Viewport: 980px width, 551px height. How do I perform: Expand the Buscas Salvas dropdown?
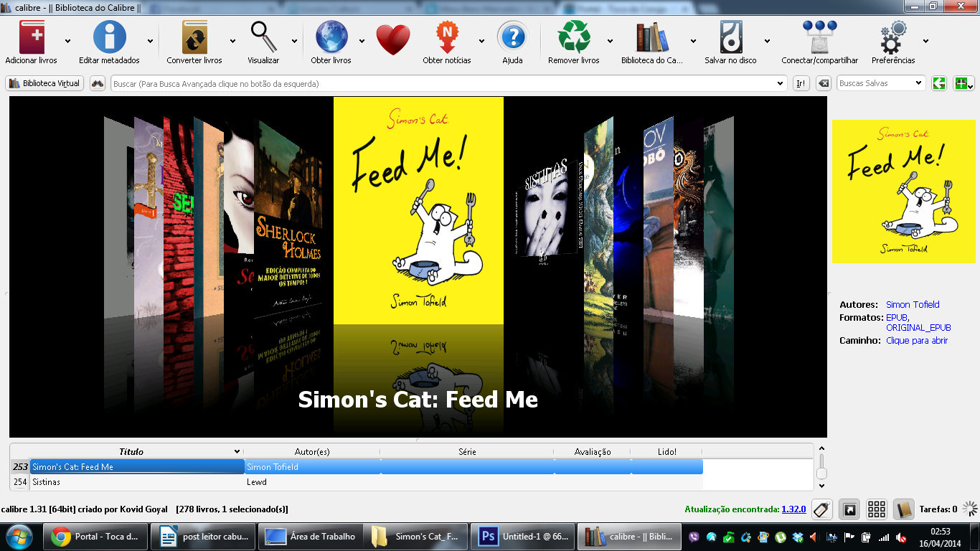pyautogui.click(x=918, y=83)
